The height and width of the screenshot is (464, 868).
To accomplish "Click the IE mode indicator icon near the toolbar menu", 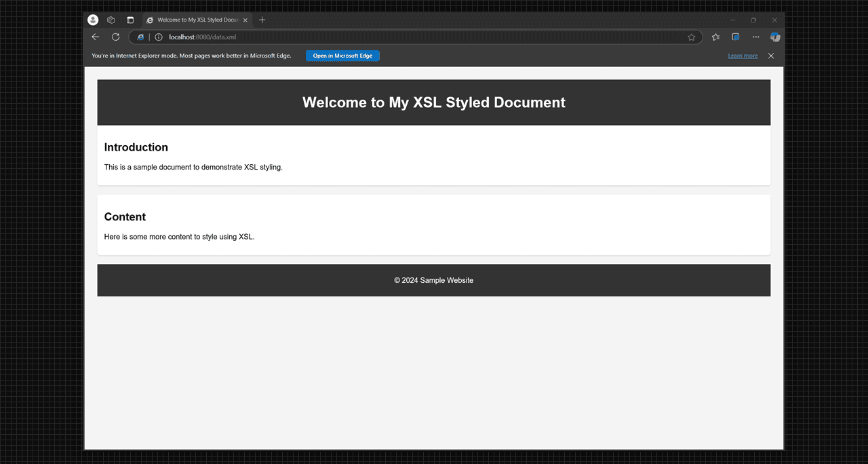I will (735, 37).
